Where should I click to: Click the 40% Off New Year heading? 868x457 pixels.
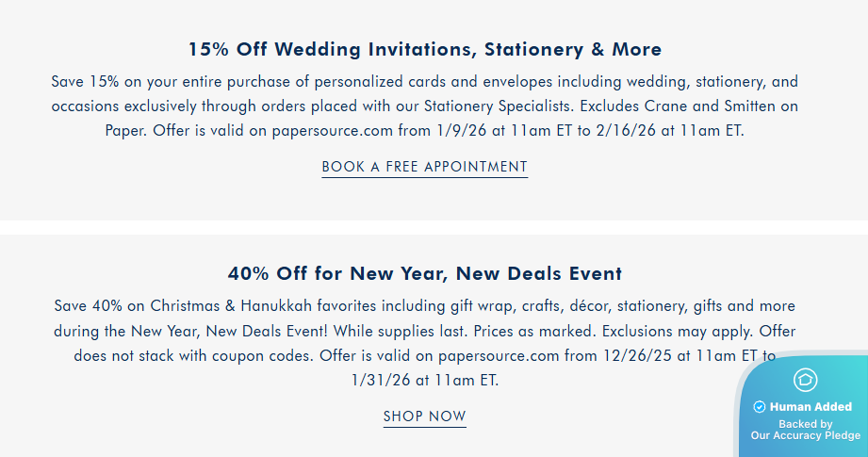[x=424, y=274]
